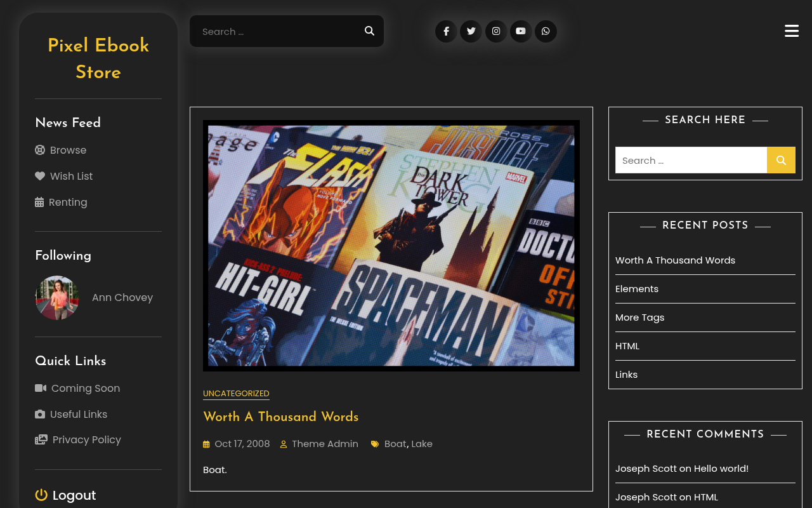Open Theme Admin author link
The width and height of the screenshot is (812, 508).
325,444
